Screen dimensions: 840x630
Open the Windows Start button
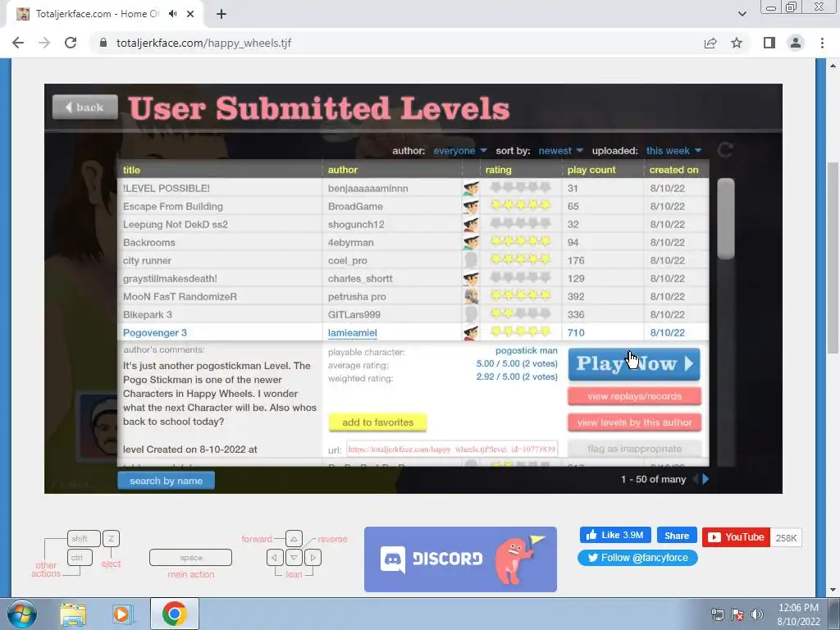click(22, 614)
